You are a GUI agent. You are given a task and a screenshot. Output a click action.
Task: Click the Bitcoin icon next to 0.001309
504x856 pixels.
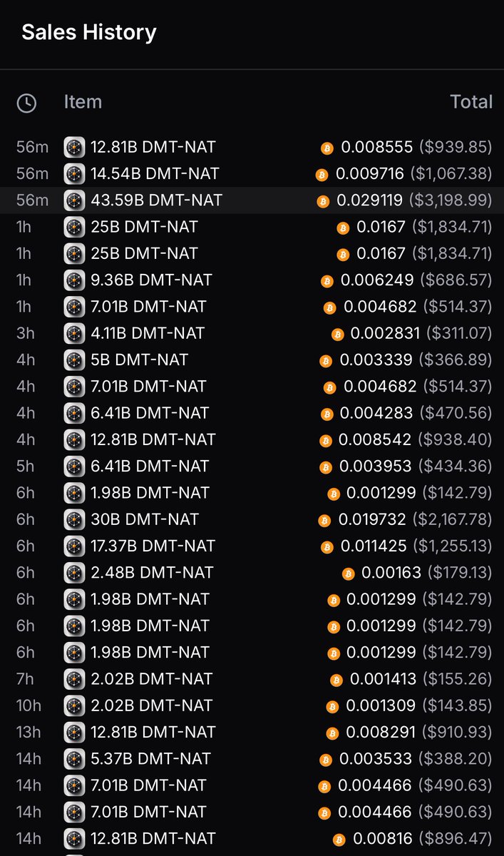332,707
